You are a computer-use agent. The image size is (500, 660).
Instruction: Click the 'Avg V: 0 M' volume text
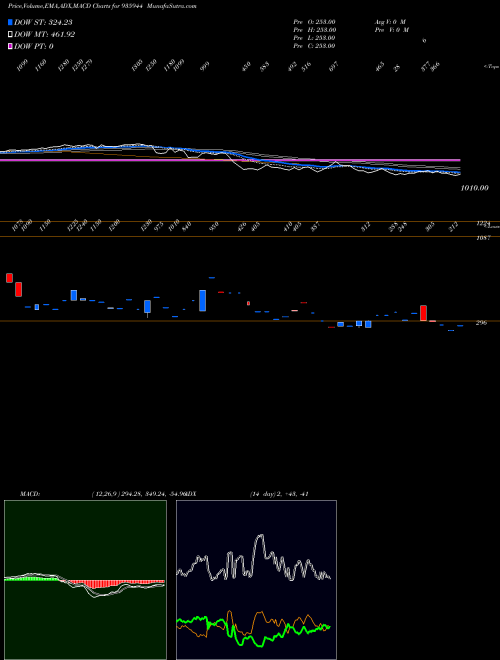[390, 22]
